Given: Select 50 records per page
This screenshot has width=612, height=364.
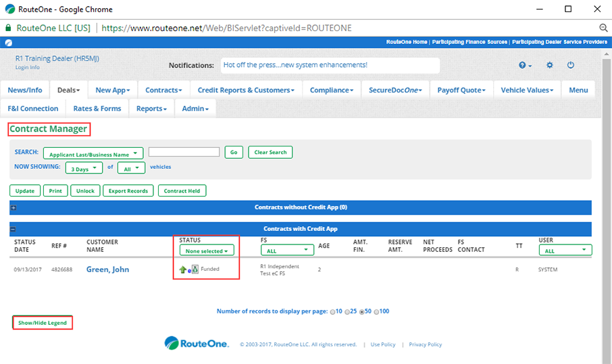Looking at the screenshot, I should (x=362, y=312).
